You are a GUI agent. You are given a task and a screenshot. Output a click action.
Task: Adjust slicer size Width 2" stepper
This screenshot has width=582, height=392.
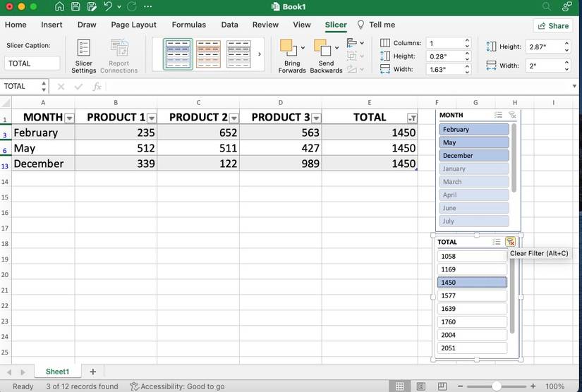point(566,66)
